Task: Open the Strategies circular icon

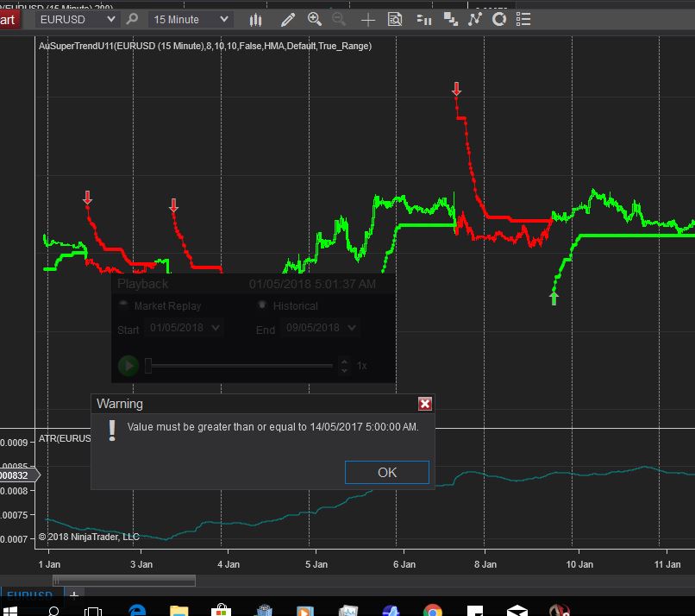Action: click(x=499, y=19)
